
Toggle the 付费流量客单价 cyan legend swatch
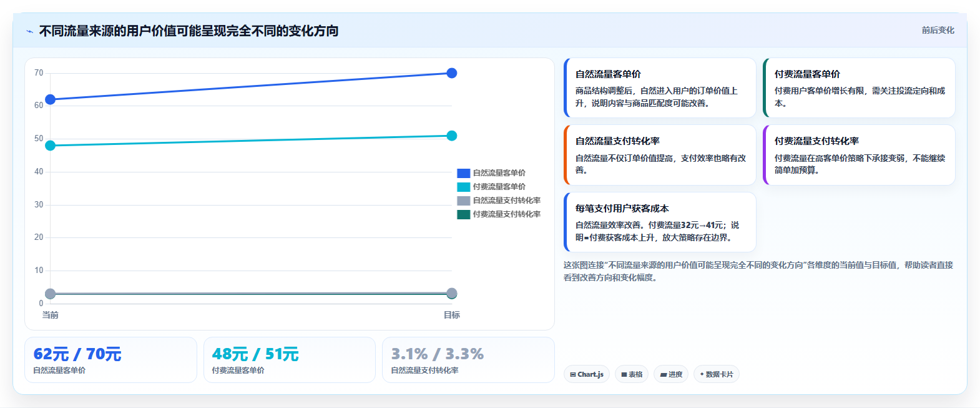point(463,187)
